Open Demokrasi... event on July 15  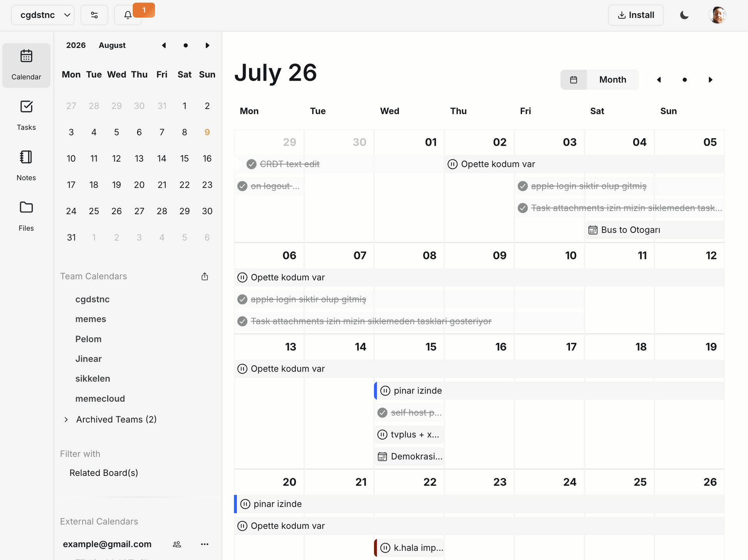pyautogui.click(x=409, y=456)
